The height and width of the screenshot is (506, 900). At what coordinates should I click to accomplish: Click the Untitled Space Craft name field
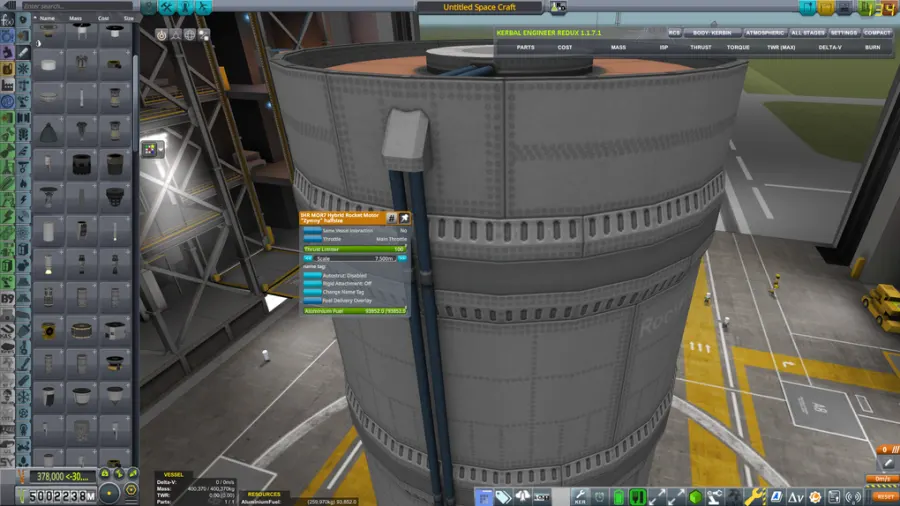click(479, 7)
